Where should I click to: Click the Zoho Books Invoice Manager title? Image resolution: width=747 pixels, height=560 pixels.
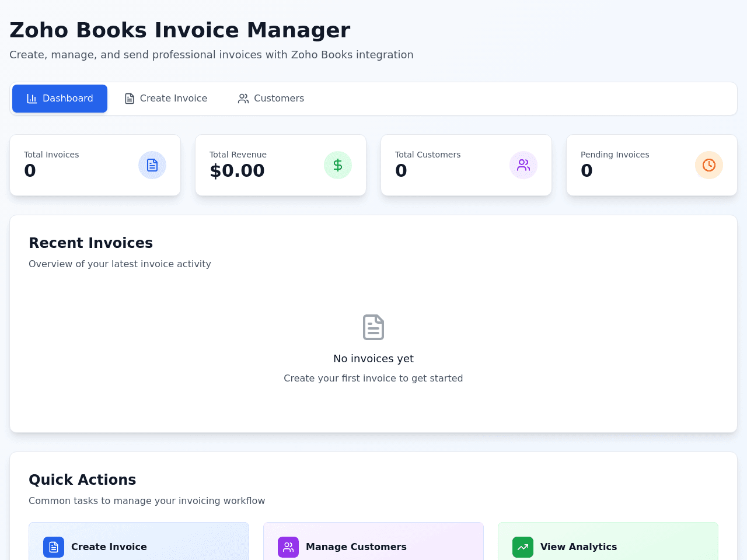click(180, 30)
